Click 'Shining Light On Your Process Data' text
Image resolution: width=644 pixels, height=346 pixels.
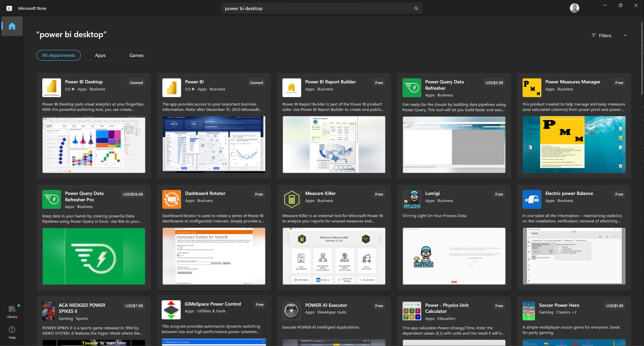pos(434,216)
